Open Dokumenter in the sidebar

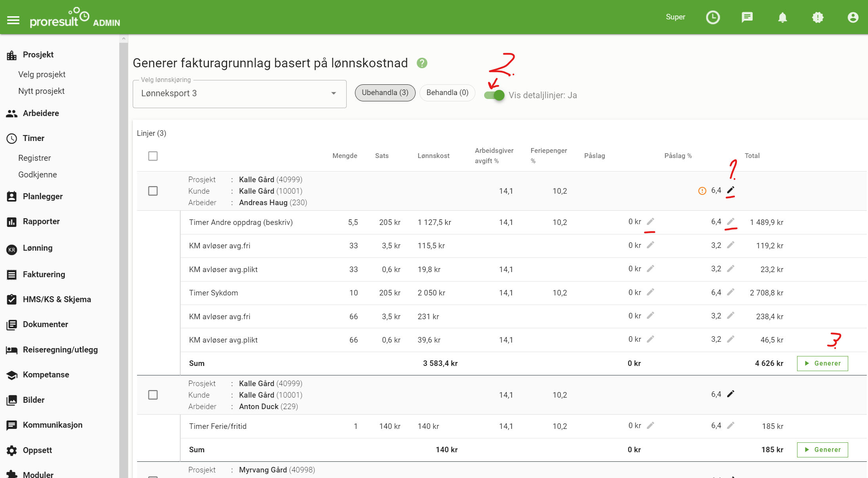(x=46, y=324)
